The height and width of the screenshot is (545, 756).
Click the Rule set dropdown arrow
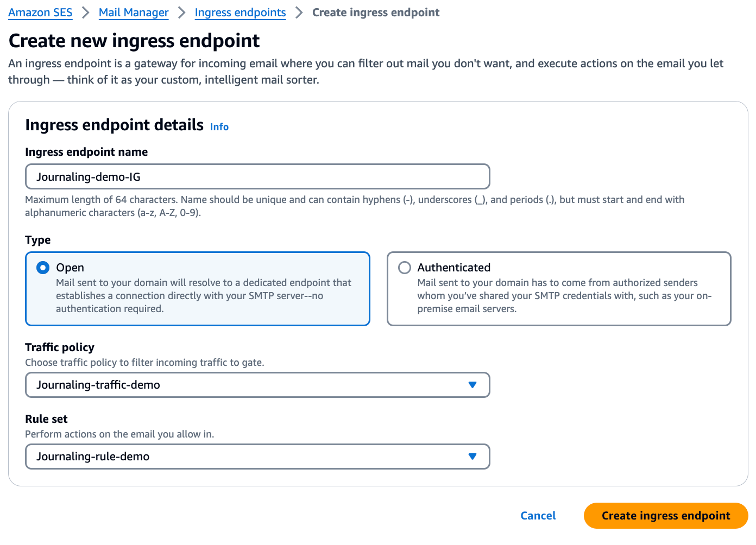coord(472,457)
